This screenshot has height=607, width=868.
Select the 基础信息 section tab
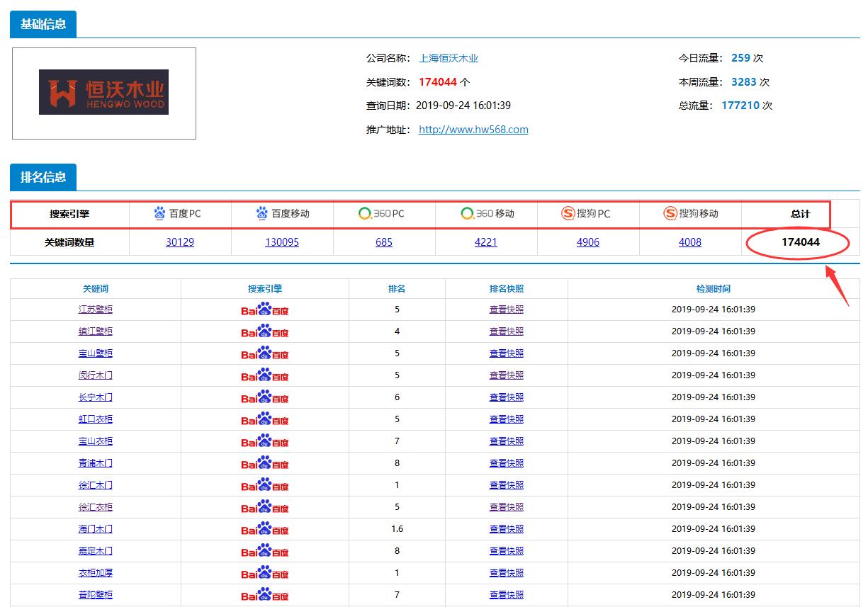coord(43,24)
